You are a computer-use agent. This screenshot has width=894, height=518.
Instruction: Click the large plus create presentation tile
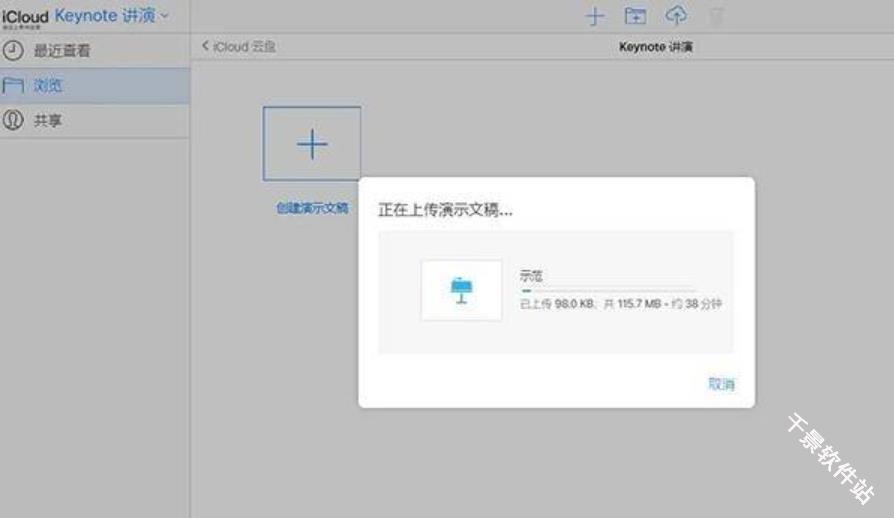click(x=312, y=144)
